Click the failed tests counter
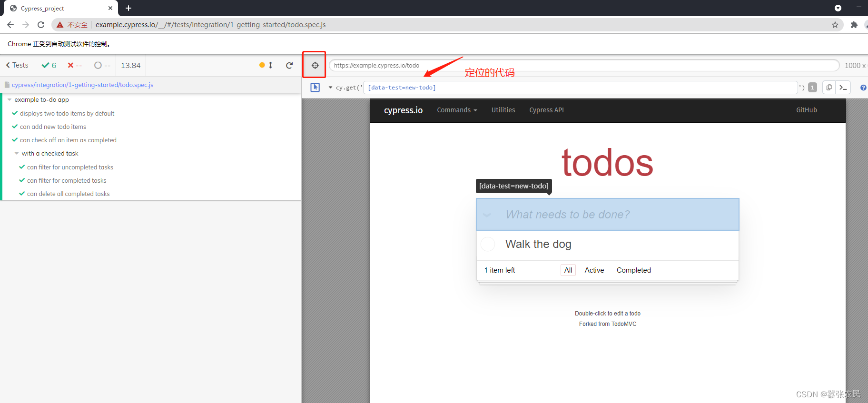This screenshot has width=868, height=403. pos(75,65)
